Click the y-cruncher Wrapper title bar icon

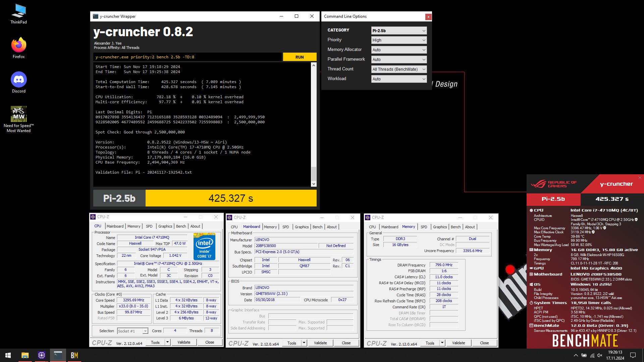[x=96, y=16]
